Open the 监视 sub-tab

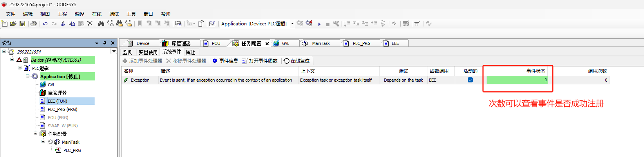click(127, 52)
